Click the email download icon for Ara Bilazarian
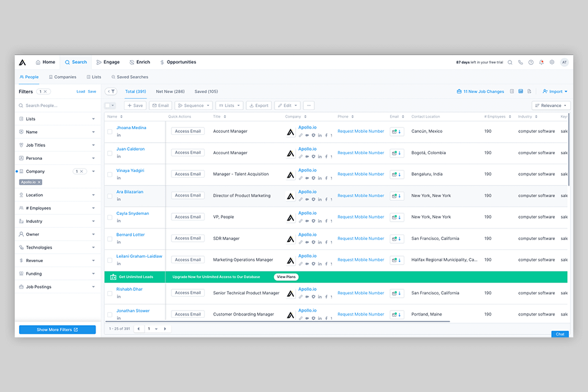588x392 pixels. [397, 196]
